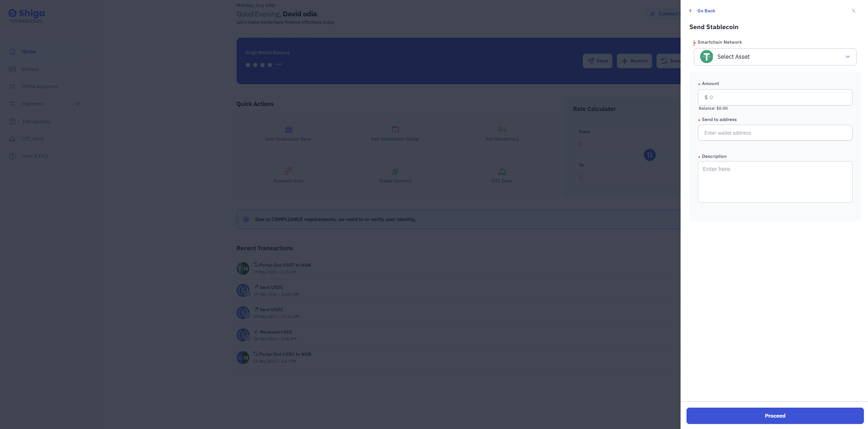The height and width of the screenshot is (429, 868).
Task: Click the Wallets sidebar icon
Action: tap(12, 69)
